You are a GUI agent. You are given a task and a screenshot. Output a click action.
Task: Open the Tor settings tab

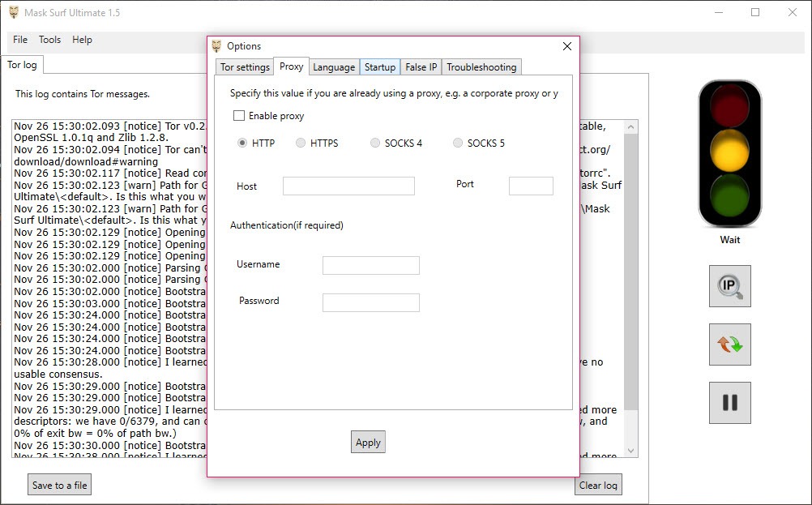click(x=245, y=67)
